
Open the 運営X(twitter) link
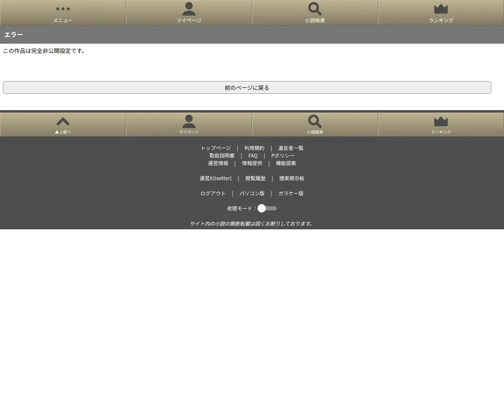point(215,178)
